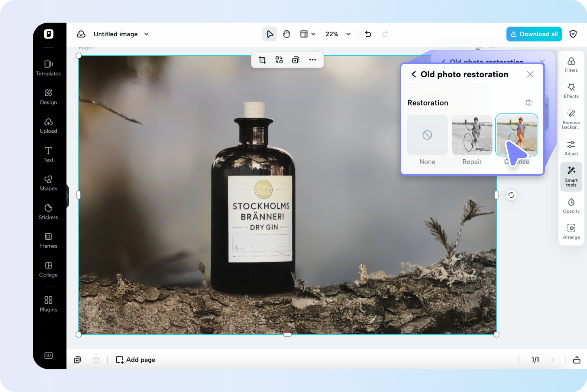This screenshot has height=392, width=587.
Task: Click the cloud save status icon
Action: coord(81,34)
